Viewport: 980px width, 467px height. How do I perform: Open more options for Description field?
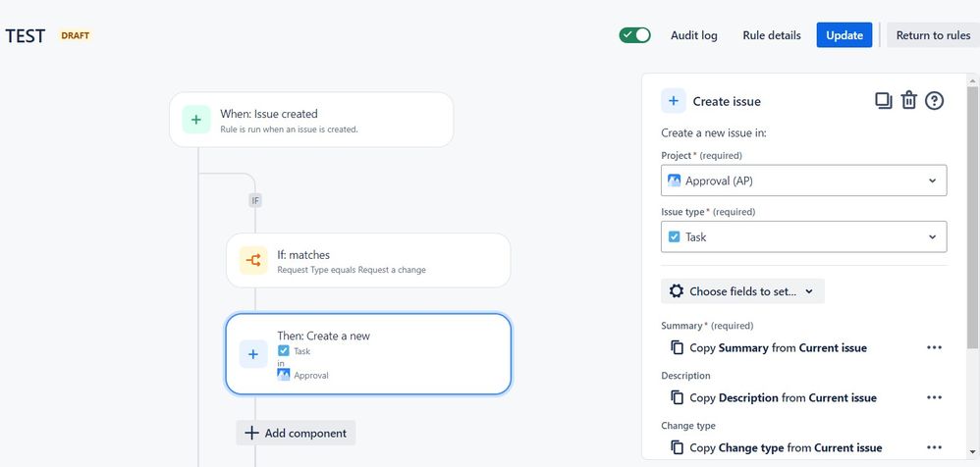[x=934, y=397]
